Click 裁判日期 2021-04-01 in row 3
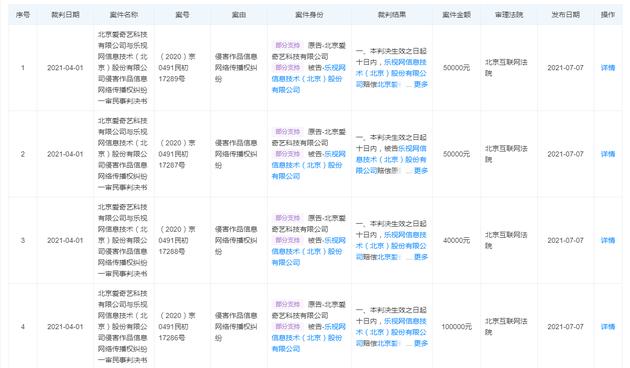The width and height of the screenshot is (630, 368). pos(65,240)
